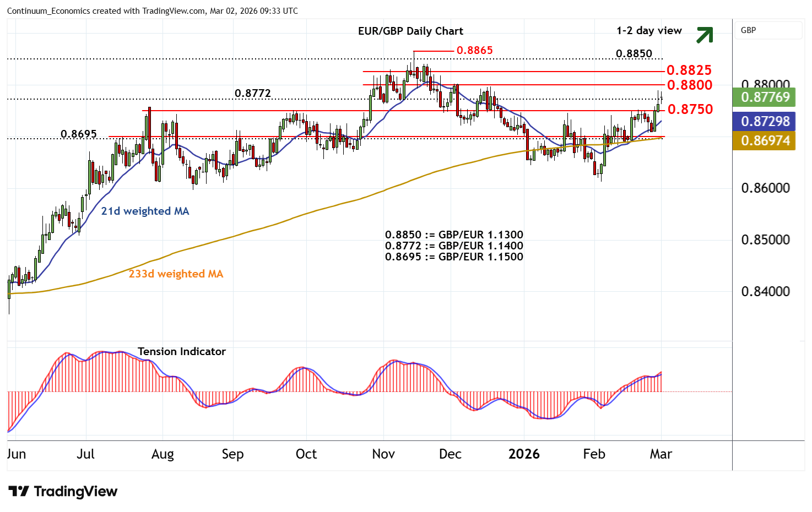Click the Tension Indicator panel title
Screen dimensions: 812x512
(x=181, y=352)
